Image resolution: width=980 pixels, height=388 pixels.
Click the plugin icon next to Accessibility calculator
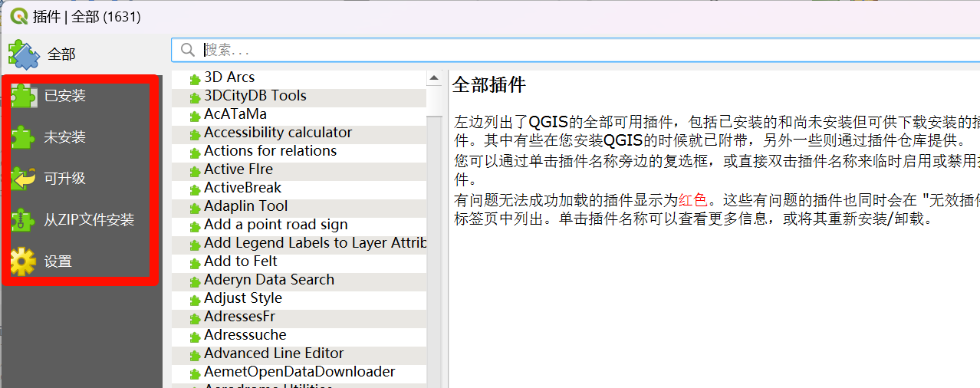click(195, 134)
